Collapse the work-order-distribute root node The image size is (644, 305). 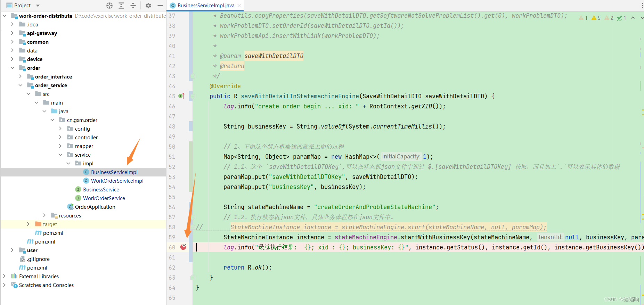[x=5, y=16]
